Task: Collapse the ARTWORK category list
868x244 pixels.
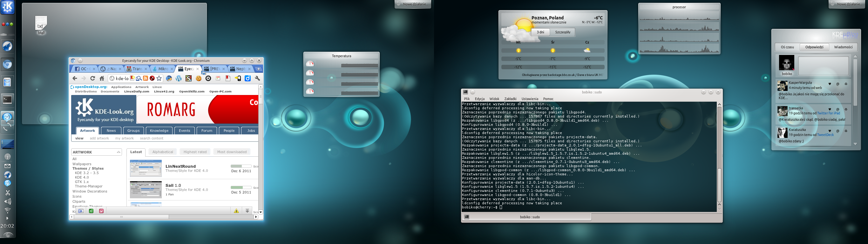Action: tap(119, 152)
